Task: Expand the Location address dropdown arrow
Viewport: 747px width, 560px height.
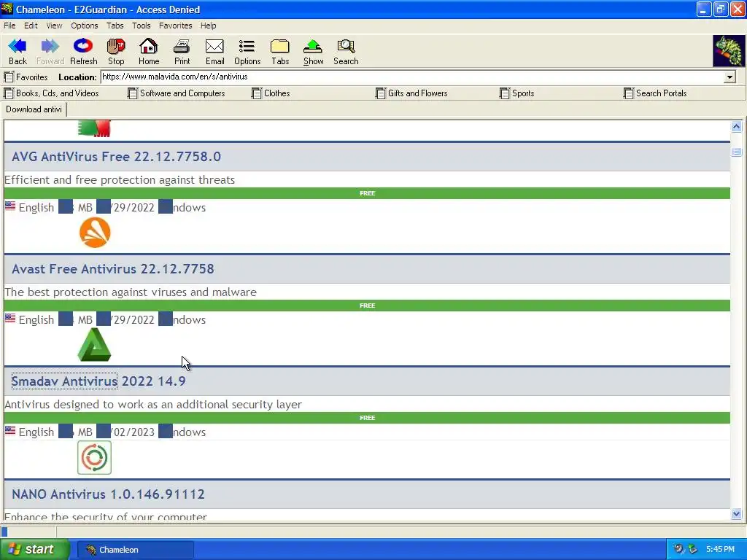Action: (729, 77)
